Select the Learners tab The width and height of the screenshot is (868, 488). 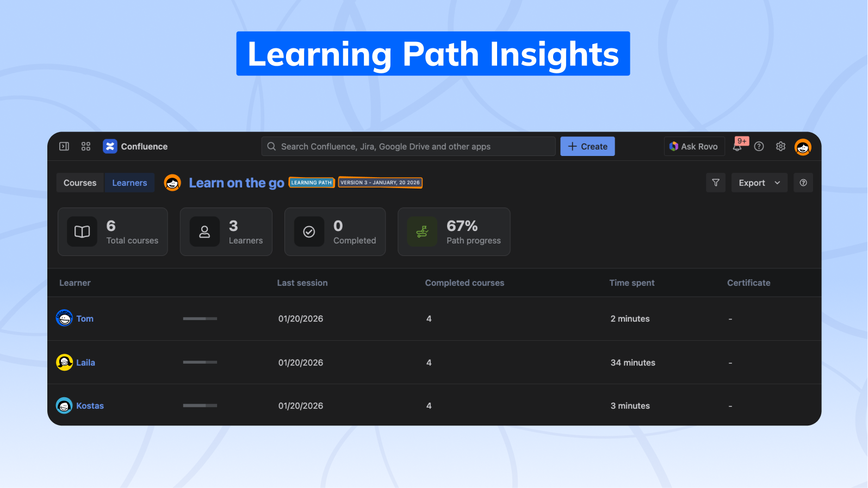coord(129,183)
